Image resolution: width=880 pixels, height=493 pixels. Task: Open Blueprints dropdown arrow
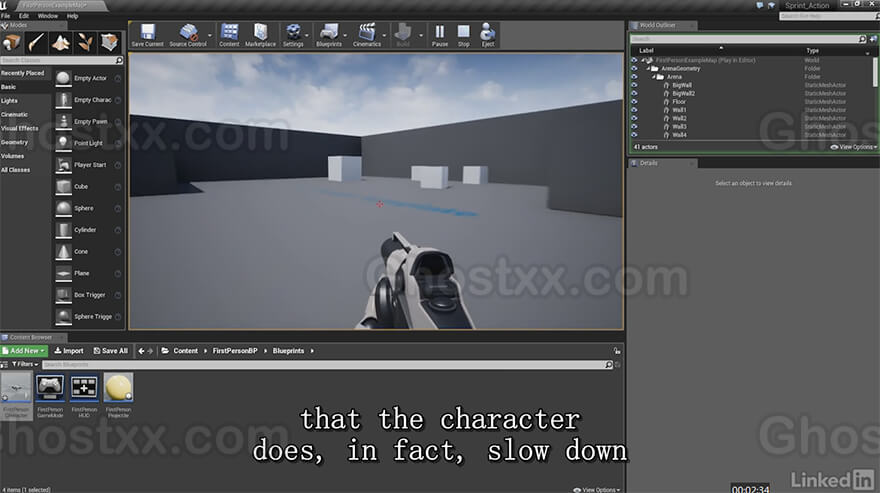pos(345,35)
